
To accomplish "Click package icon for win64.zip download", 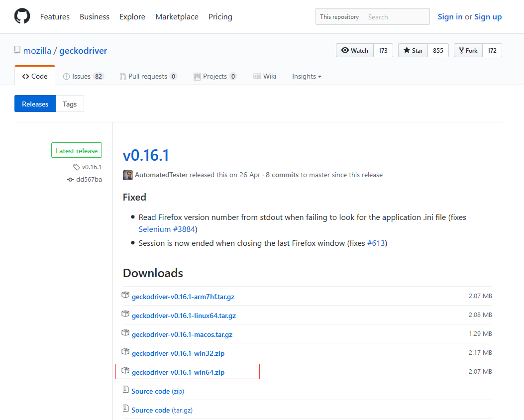I will point(125,371).
